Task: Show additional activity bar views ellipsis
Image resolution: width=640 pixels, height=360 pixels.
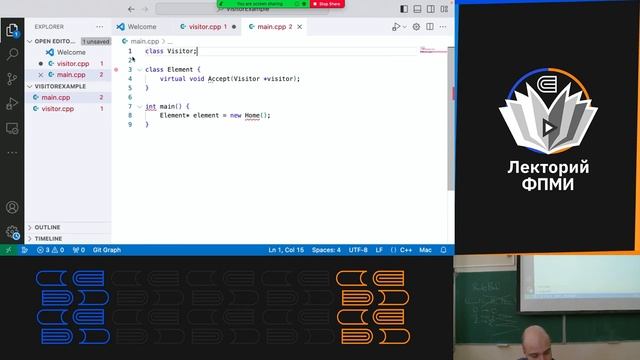Action: click(12, 153)
